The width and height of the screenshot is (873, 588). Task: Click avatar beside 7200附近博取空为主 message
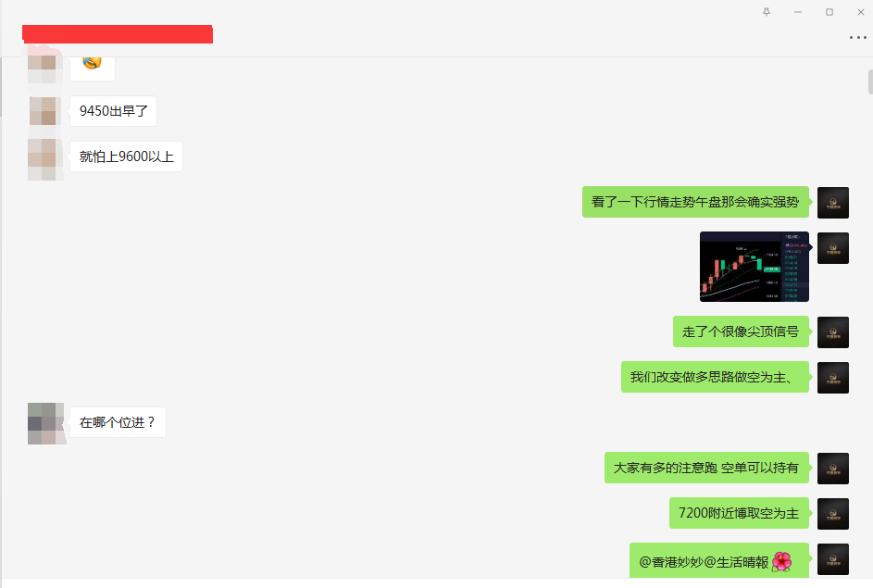(833, 514)
